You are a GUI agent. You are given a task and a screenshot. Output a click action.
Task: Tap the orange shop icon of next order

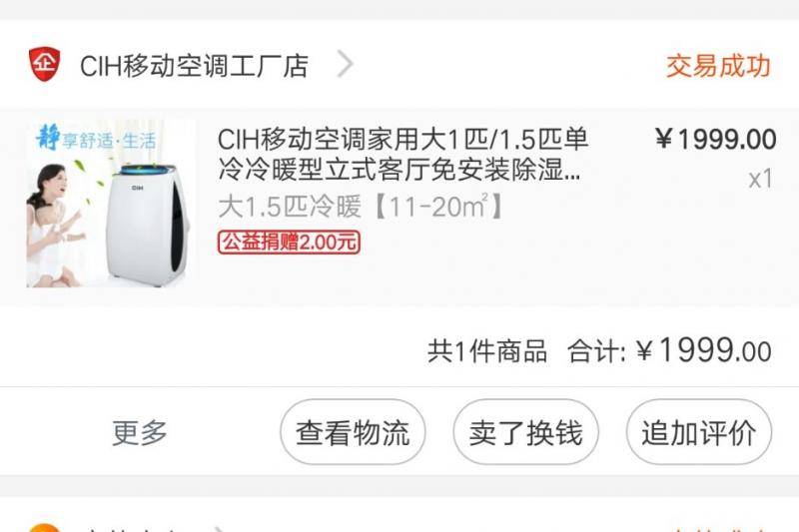coord(44,527)
